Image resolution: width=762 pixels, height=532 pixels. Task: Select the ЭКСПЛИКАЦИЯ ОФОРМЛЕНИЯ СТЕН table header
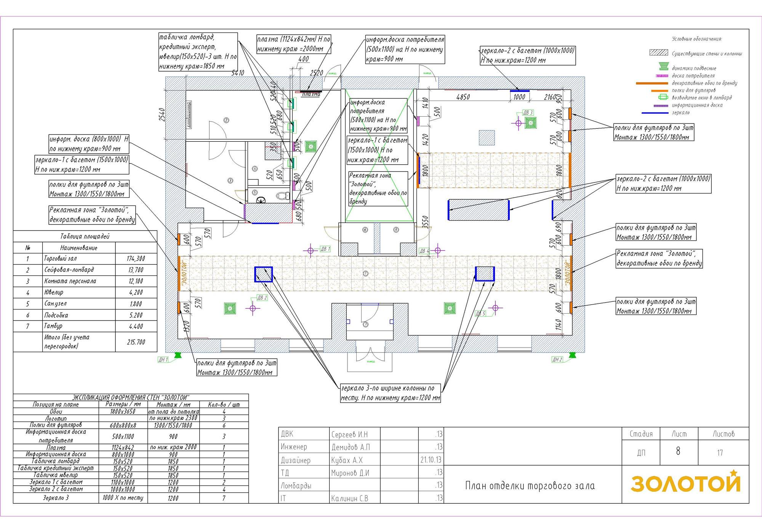131,397
